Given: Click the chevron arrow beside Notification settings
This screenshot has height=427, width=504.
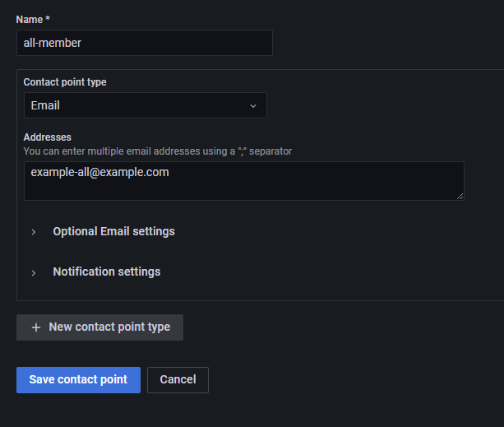Looking at the screenshot, I should coord(34,273).
